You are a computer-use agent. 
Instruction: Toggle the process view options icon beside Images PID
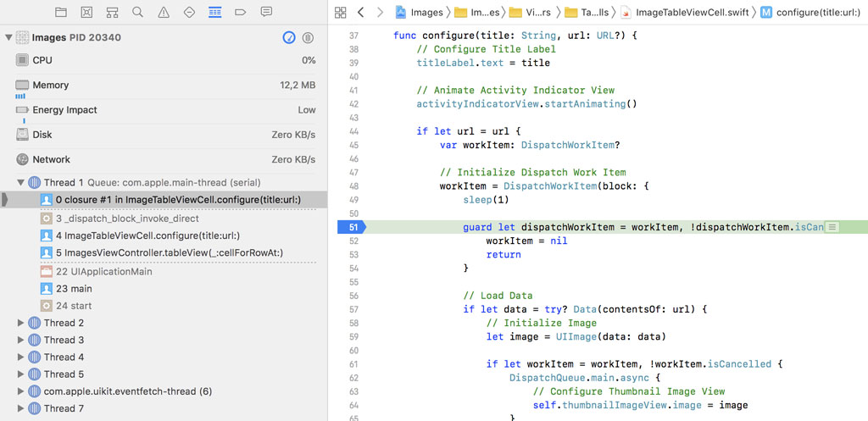point(309,38)
